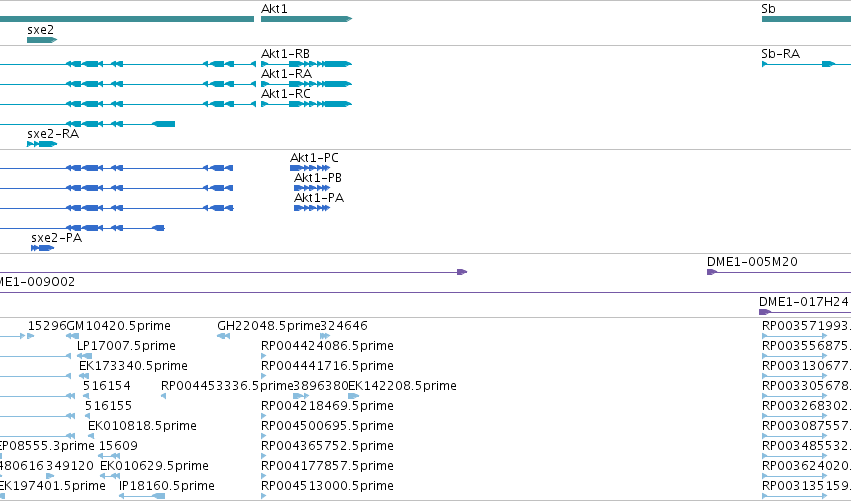Click EST label starting RP003305678
Screen dimensions: 851x501
coord(806,386)
